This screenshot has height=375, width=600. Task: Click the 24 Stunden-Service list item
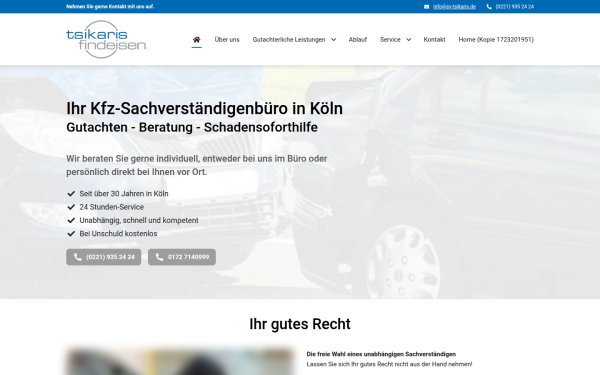click(112, 207)
